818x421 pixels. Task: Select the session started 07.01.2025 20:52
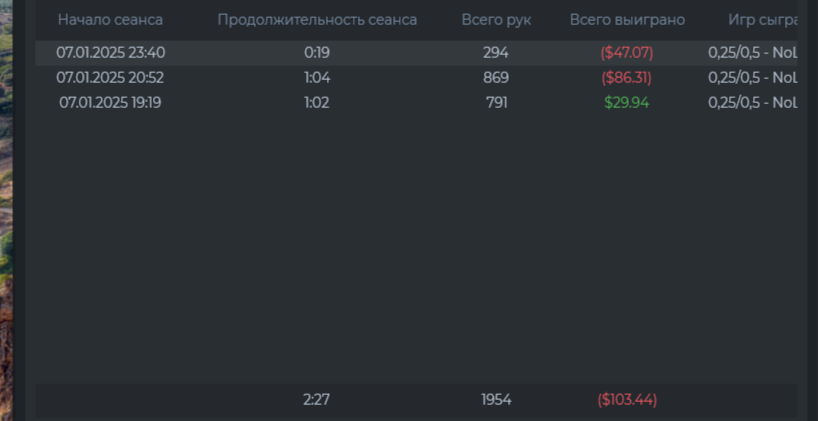point(416,78)
